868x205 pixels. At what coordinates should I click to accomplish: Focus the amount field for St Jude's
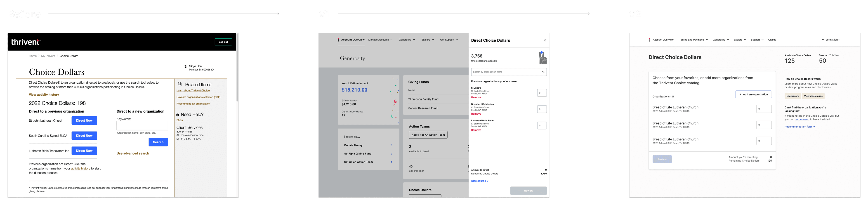tap(542, 93)
